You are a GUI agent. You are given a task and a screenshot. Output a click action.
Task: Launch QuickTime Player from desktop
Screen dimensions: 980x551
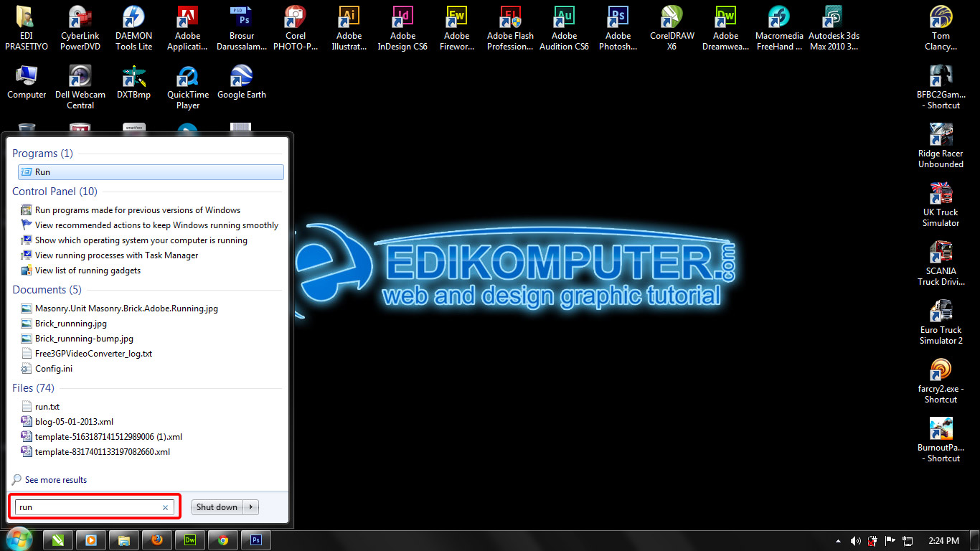[188, 87]
